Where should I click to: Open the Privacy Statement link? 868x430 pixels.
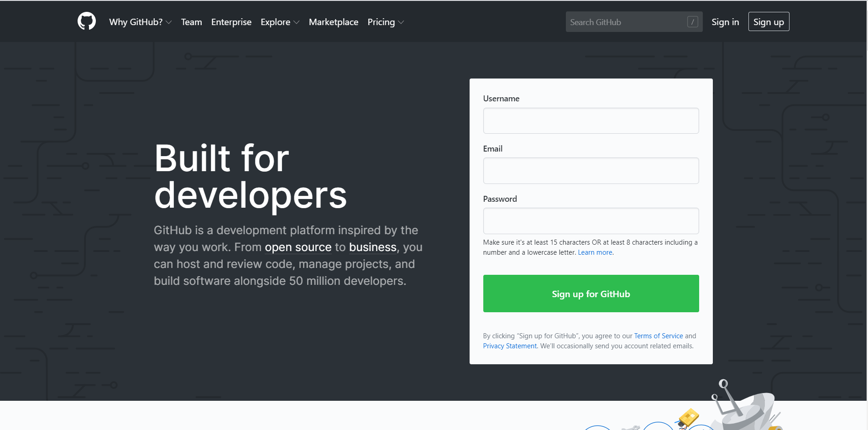(510, 346)
